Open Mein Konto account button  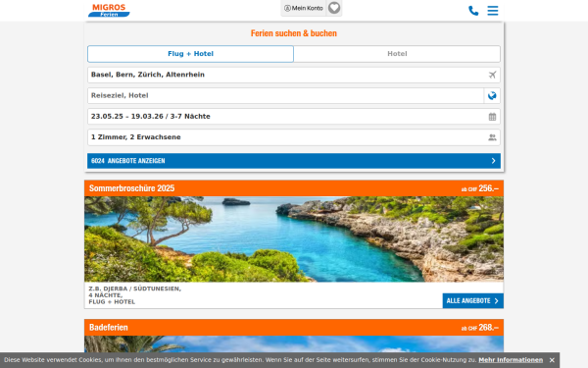(x=304, y=8)
